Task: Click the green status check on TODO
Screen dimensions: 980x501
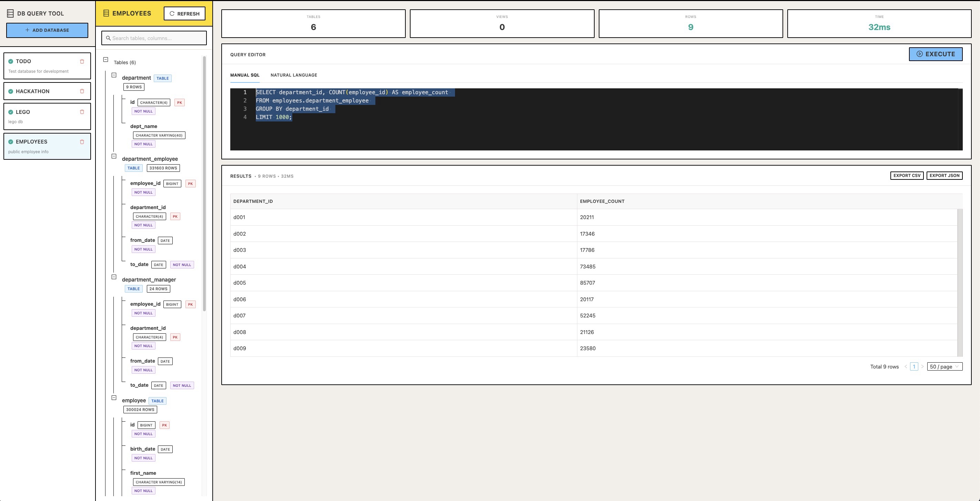Action: (x=11, y=61)
